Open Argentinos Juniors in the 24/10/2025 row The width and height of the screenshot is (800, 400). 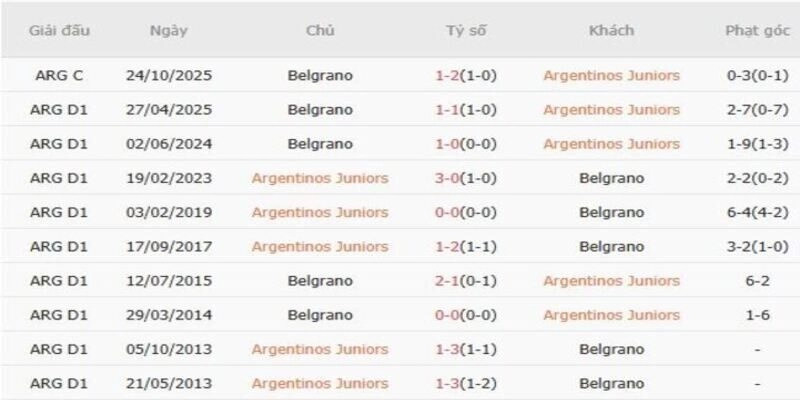pos(611,75)
